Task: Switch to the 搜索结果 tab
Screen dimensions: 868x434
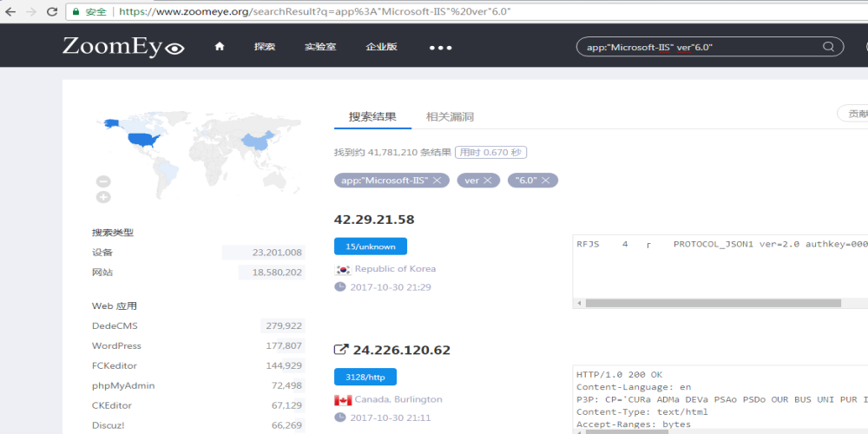Action: tap(372, 117)
